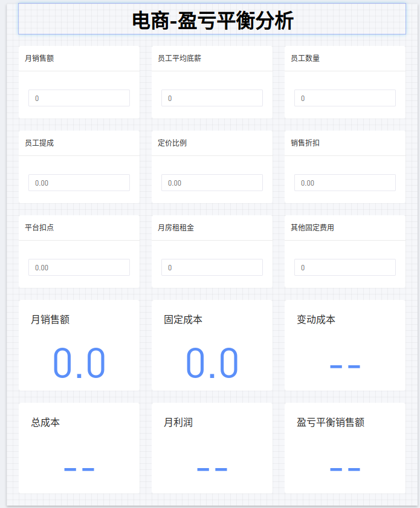Focus the 销售折扣 input field
The width and height of the screenshot is (420, 508).
click(345, 183)
